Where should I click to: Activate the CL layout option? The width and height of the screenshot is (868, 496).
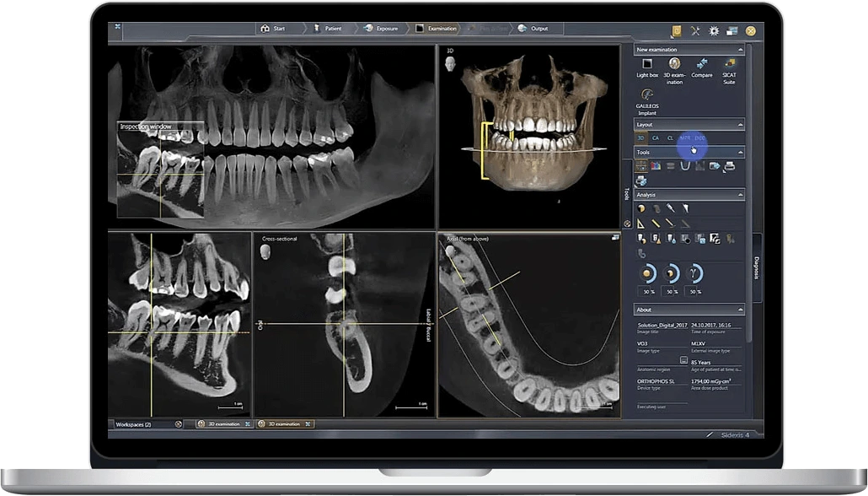[671, 137]
